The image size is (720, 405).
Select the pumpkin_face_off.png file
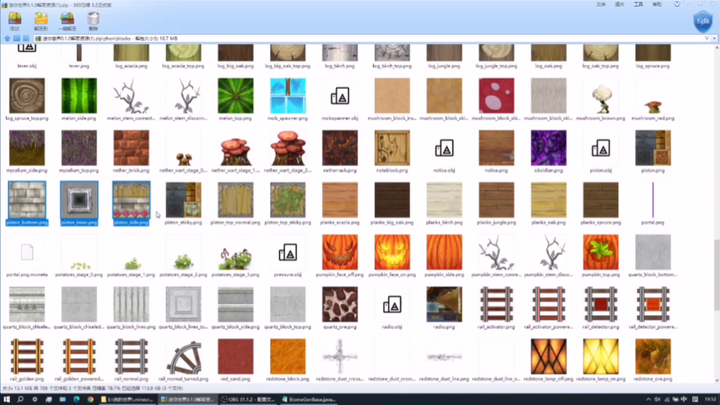[x=340, y=256]
